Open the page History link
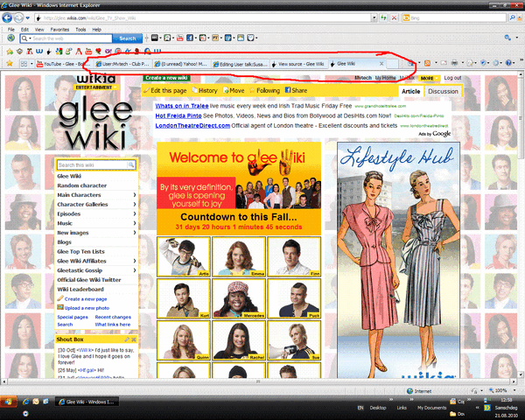Viewport: 525px width, 420px height. (x=205, y=90)
